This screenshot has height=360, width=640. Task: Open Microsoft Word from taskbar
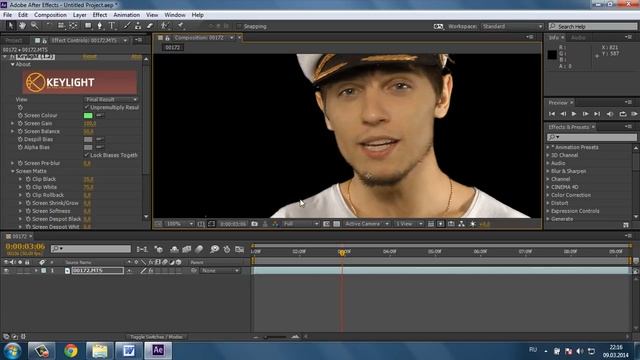tap(129, 351)
